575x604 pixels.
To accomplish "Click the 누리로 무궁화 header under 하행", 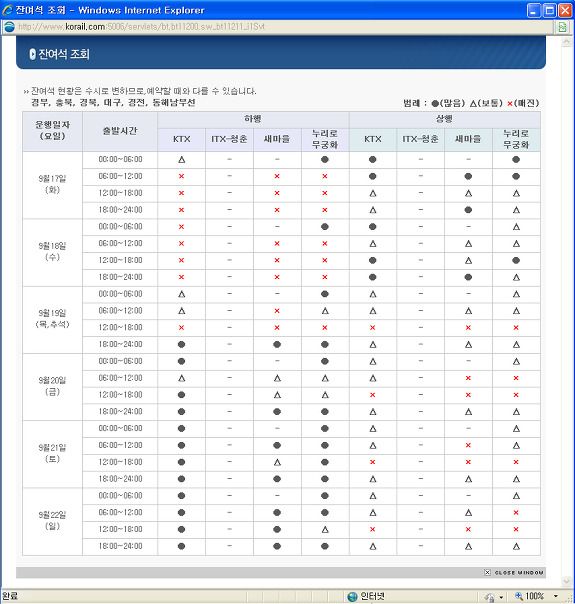I will tap(325, 139).
